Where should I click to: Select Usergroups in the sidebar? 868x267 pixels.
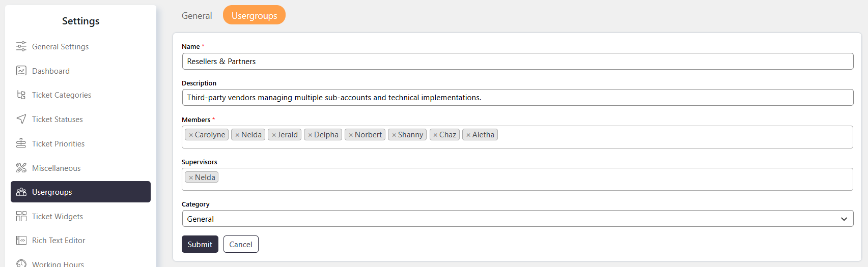[x=80, y=192]
